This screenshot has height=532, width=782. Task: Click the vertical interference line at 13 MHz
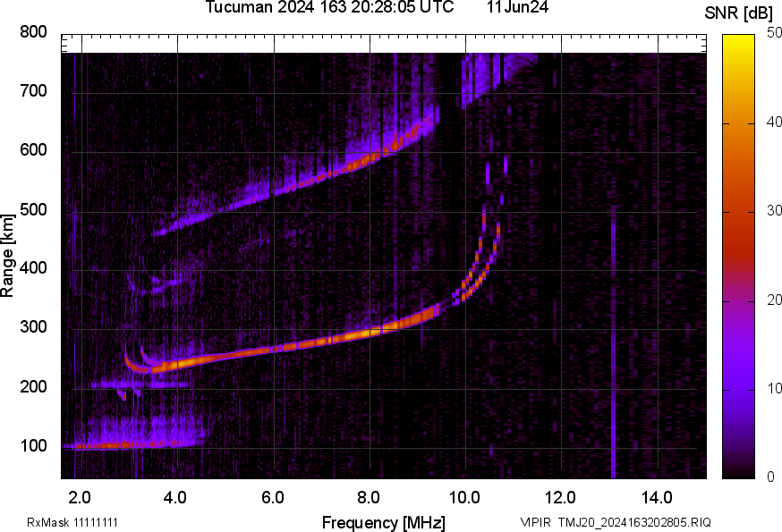[613, 344]
